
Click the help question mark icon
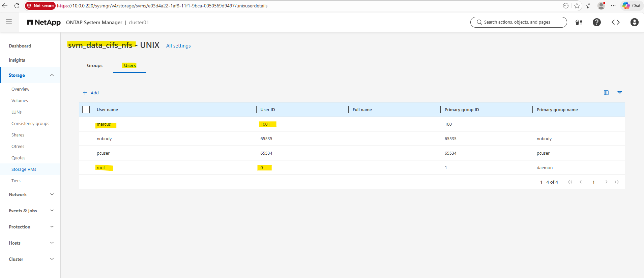point(596,22)
